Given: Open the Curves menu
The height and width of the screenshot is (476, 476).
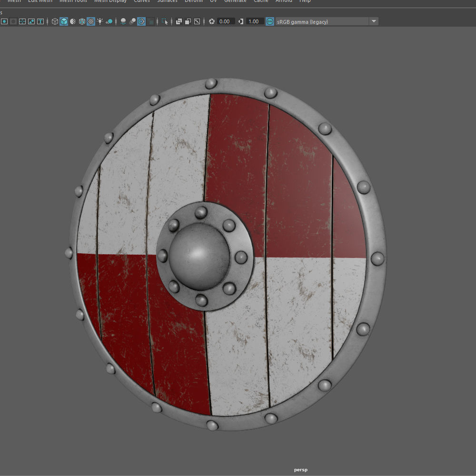Looking at the screenshot, I should pos(142,1).
